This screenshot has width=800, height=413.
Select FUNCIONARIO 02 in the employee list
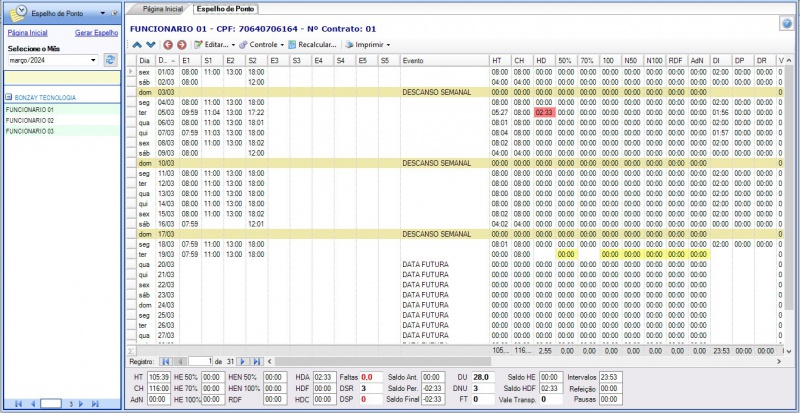click(30, 120)
